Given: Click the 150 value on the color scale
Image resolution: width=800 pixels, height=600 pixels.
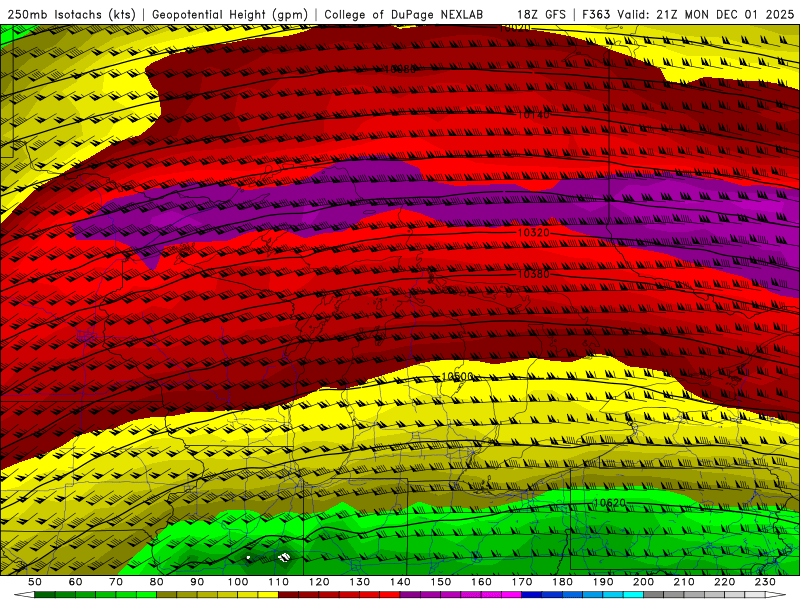Looking at the screenshot, I should (x=441, y=582).
